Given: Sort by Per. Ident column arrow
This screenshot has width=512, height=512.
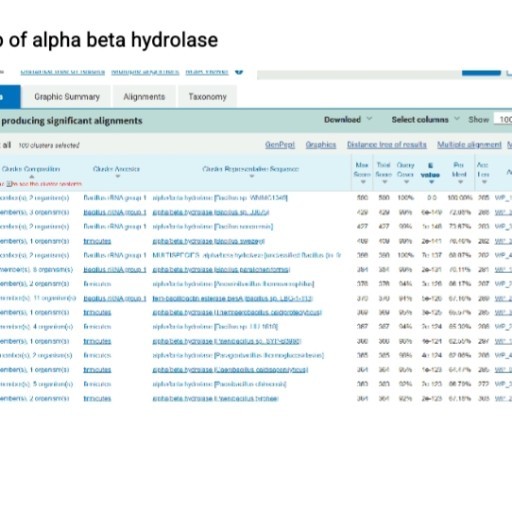Looking at the screenshot, I should click(x=460, y=182).
